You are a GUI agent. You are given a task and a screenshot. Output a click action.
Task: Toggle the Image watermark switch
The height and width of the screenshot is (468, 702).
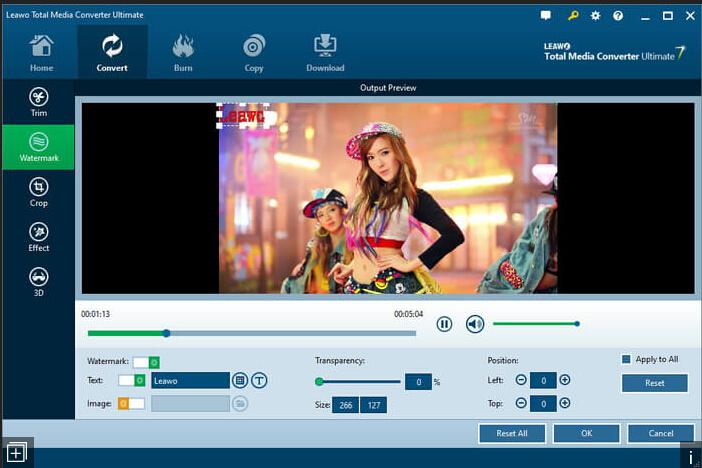click(132, 403)
